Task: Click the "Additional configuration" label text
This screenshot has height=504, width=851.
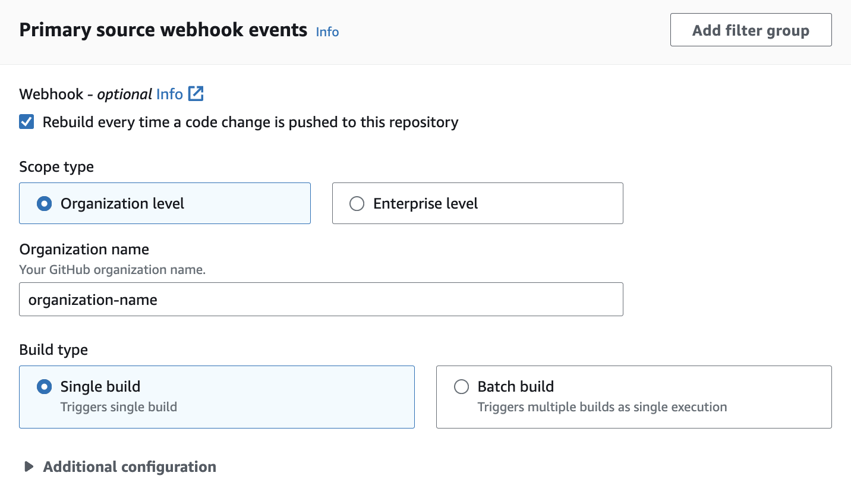Action: (129, 467)
